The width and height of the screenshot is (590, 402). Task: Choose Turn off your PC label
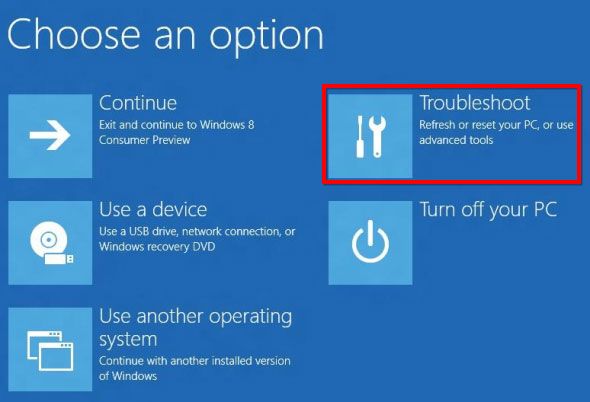[488, 210]
